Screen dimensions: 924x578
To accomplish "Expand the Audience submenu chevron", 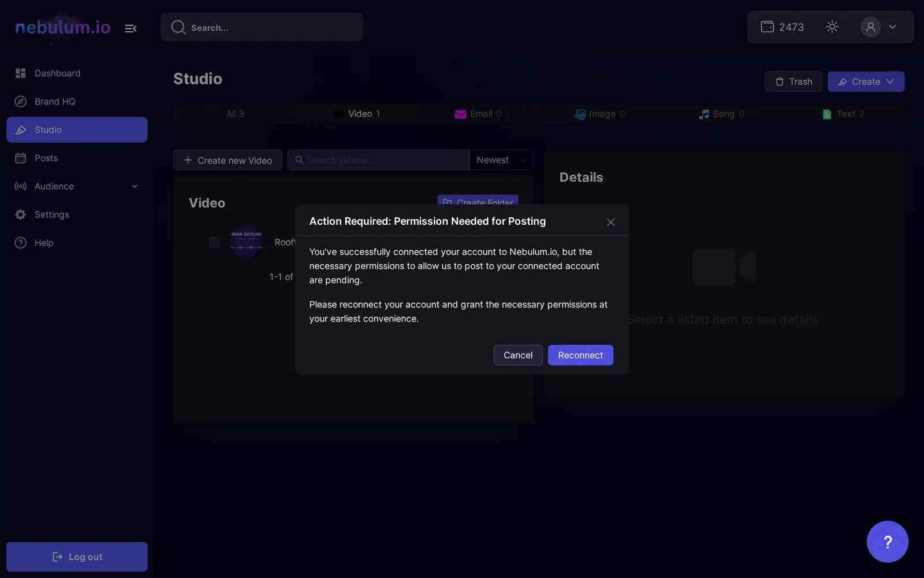I will coord(135,186).
